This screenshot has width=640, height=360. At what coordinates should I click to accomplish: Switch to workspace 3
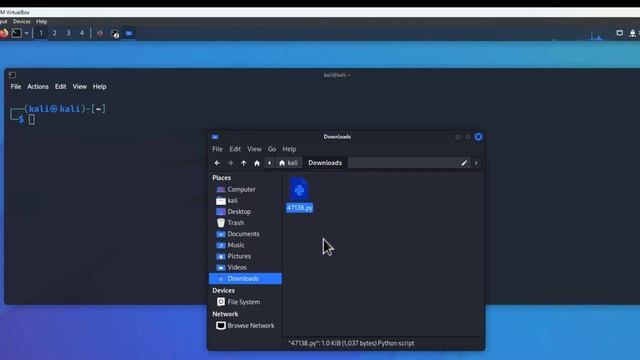(68, 33)
